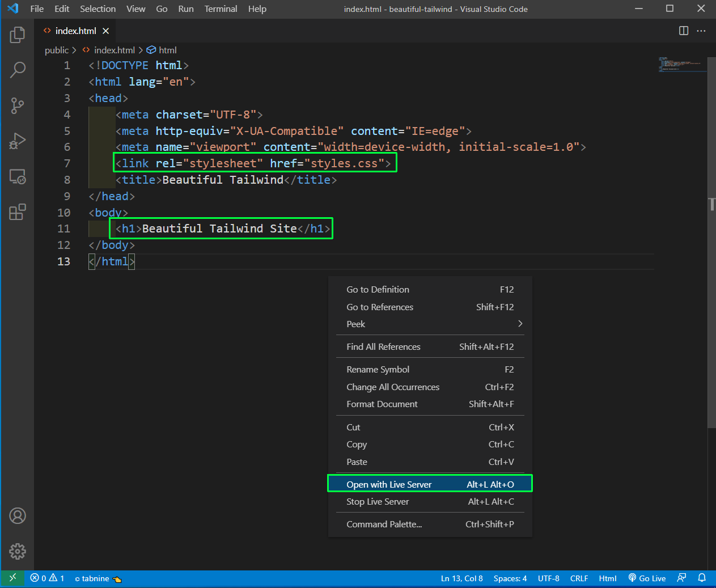Choose Paste in the context menu
Image resolution: width=716 pixels, height=588 pixels.
pos(430,462)
